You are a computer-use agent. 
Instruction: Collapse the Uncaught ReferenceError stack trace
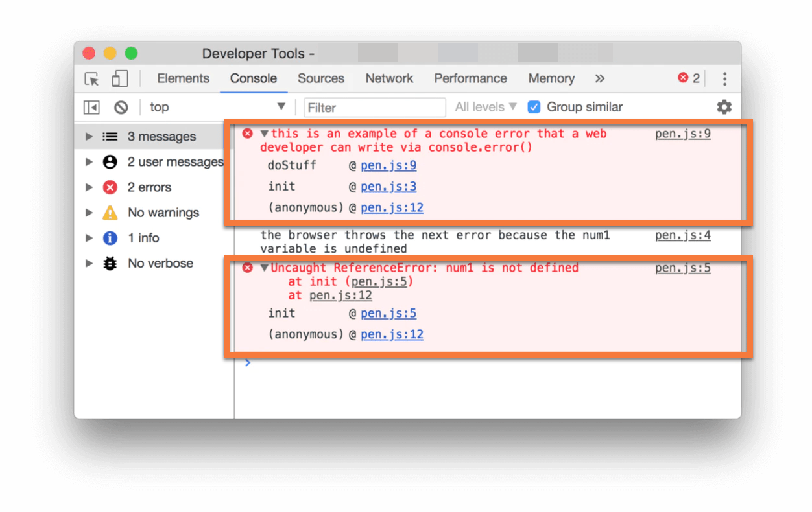tap(265, 268)
